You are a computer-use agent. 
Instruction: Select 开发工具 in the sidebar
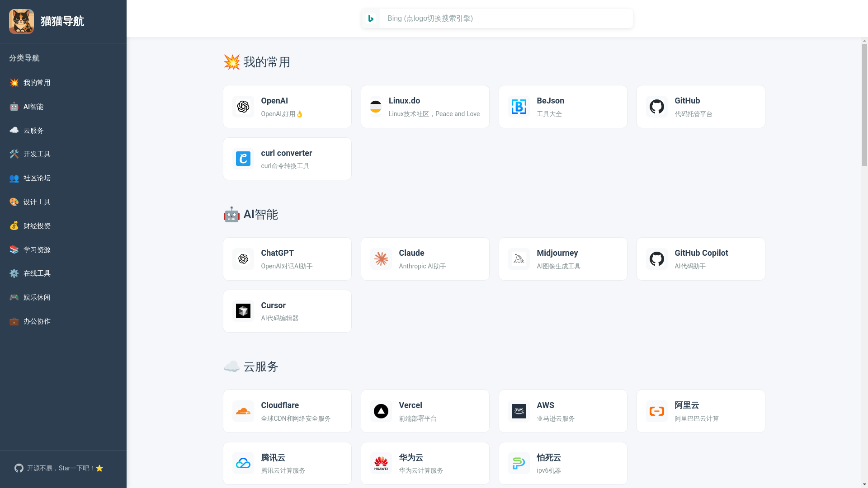click(63, 154)
